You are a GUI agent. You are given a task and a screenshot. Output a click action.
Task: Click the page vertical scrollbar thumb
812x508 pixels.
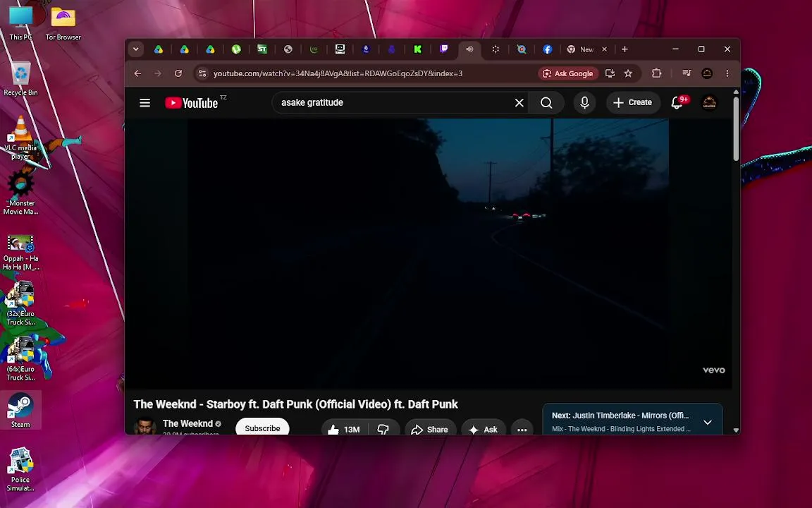coord(736,128)
